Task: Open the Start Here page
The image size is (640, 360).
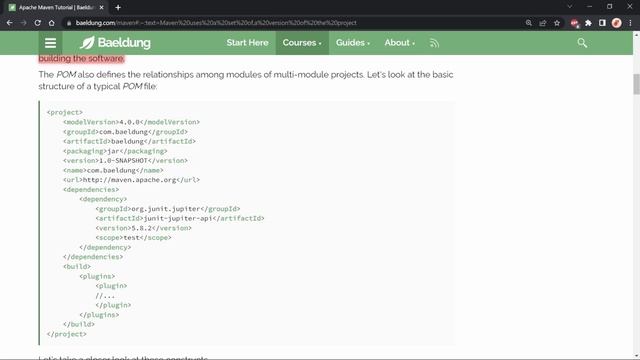Action: [247, 42]
